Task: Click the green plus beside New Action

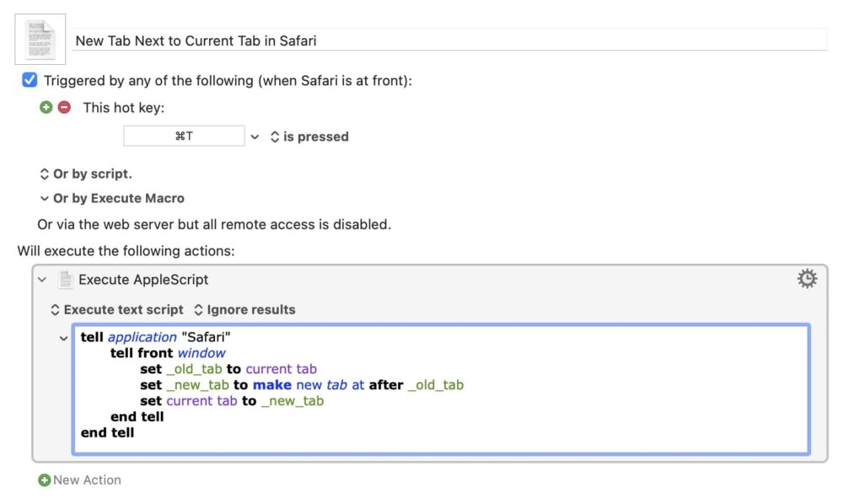Action: click(x=45, y=480)
